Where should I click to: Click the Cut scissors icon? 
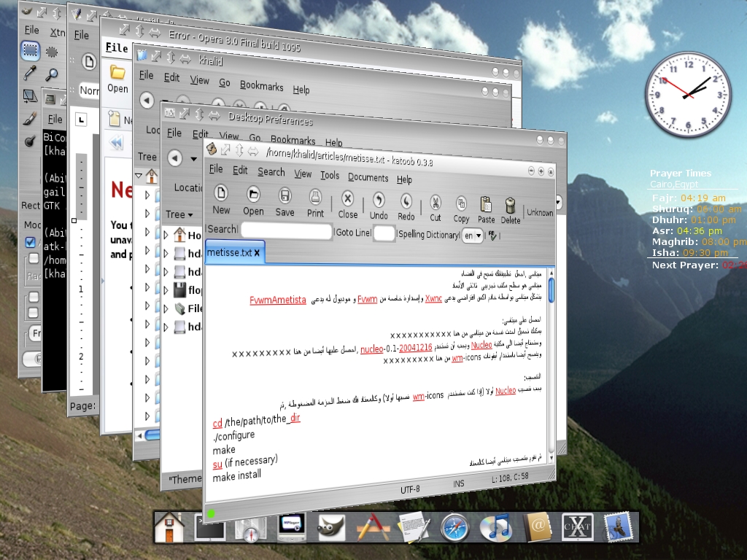436,202
